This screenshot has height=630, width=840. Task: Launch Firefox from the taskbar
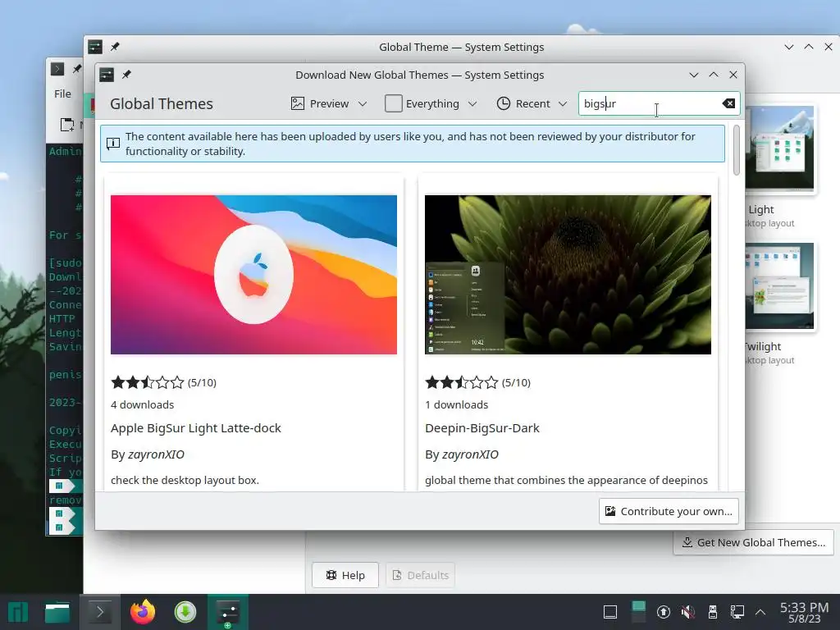click(143, 612)
